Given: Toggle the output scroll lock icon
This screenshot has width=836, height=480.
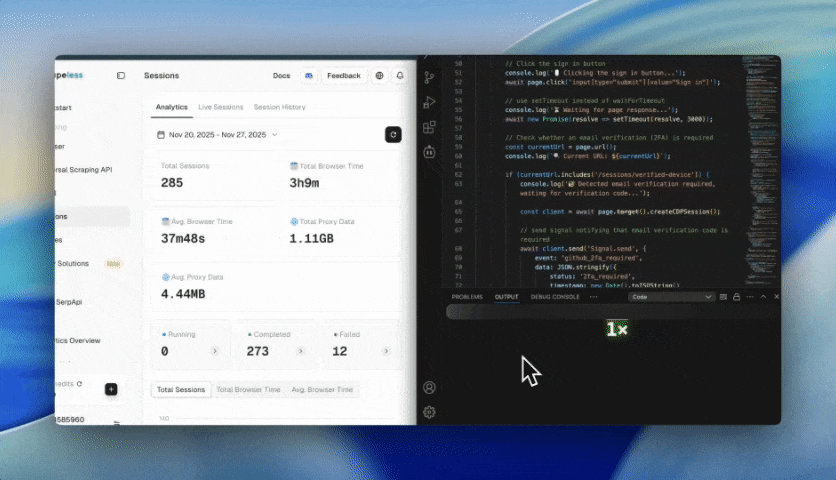Looking at the screenshot, I should click(x=736, y=297).
